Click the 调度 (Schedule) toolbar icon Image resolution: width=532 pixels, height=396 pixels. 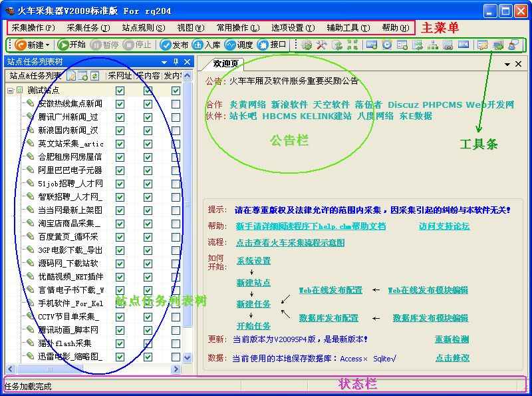click(x=239, y=45)
